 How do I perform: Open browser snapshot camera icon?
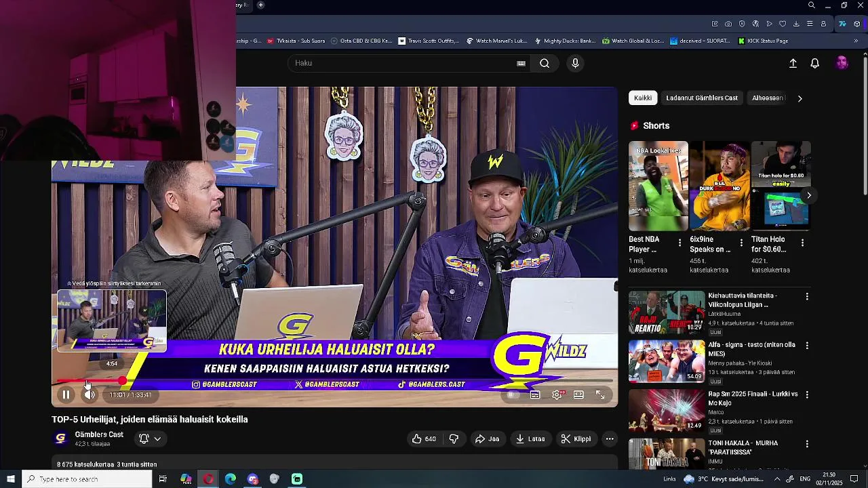[728, 24]
